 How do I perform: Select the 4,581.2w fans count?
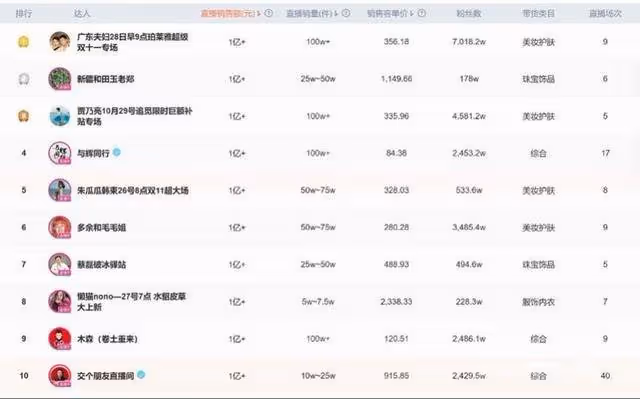[x=469, y=116]
